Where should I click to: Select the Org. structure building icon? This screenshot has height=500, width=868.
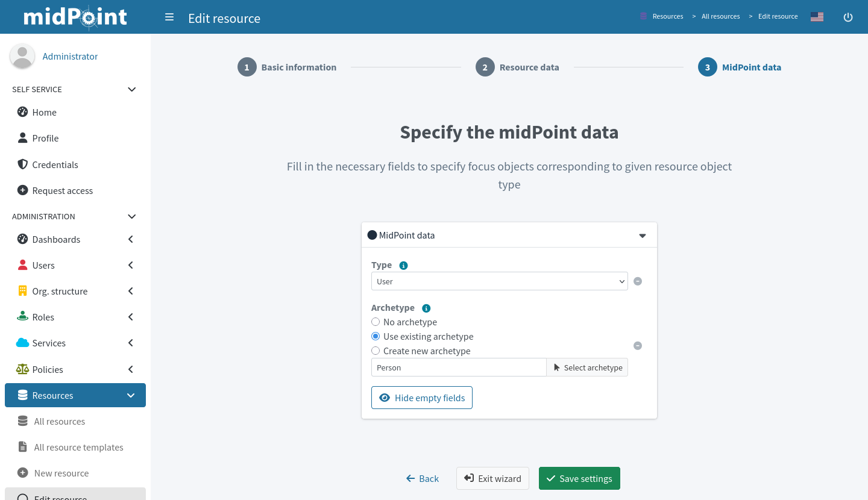coord(22,291)
